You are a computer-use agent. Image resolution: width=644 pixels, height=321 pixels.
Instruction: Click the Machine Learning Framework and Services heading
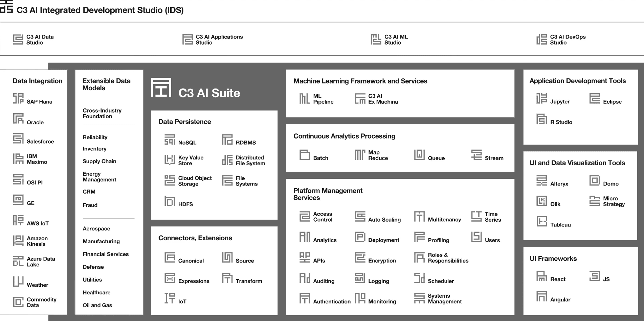click(x=360, y=81)
